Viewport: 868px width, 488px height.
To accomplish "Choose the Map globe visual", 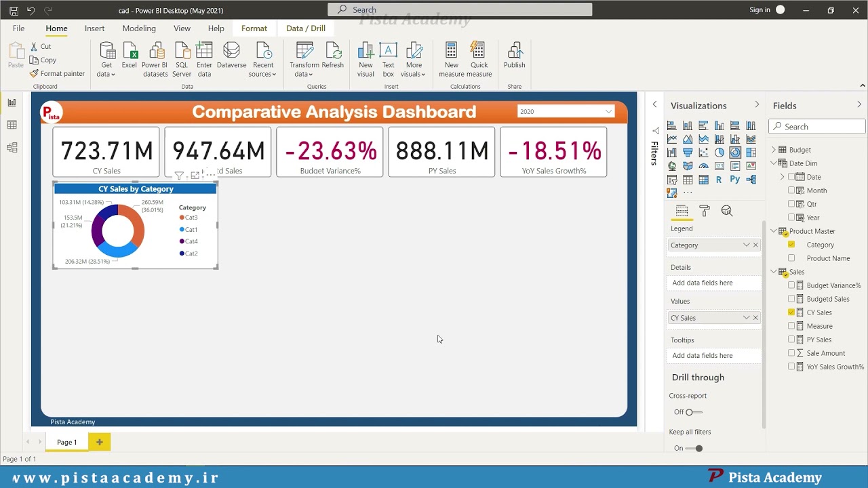I will click(671, 166).
